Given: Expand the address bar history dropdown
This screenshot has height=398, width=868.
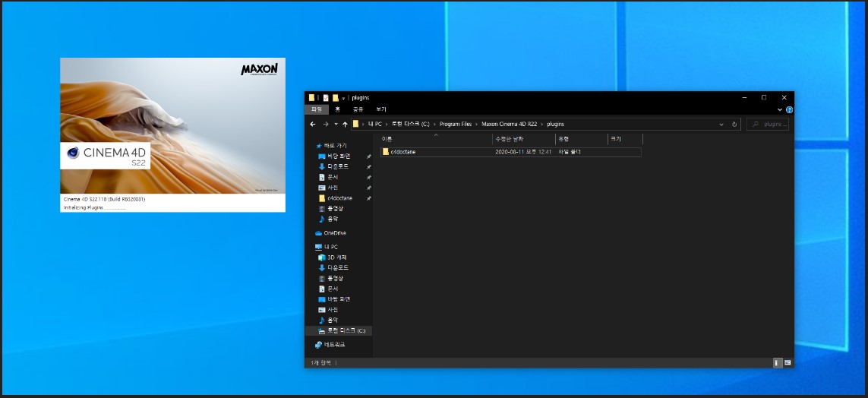Looking at the screenshot, I should [721, 125].
